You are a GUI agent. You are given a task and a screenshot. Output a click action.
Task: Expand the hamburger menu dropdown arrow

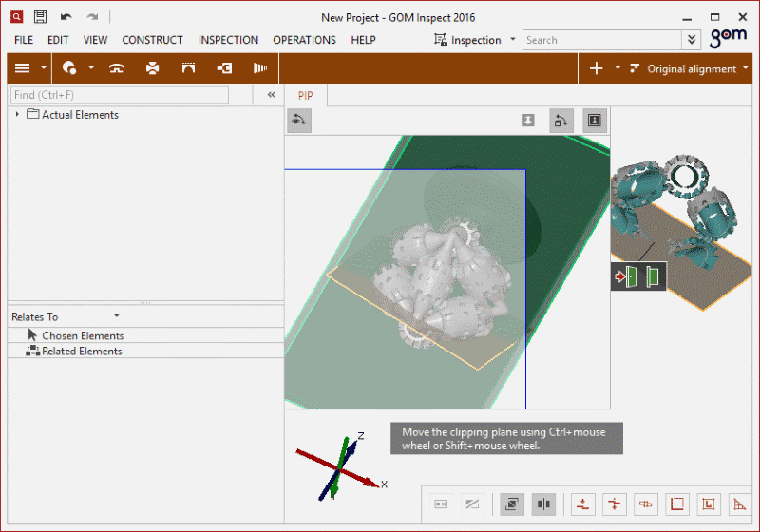click(x=44, y=68)
